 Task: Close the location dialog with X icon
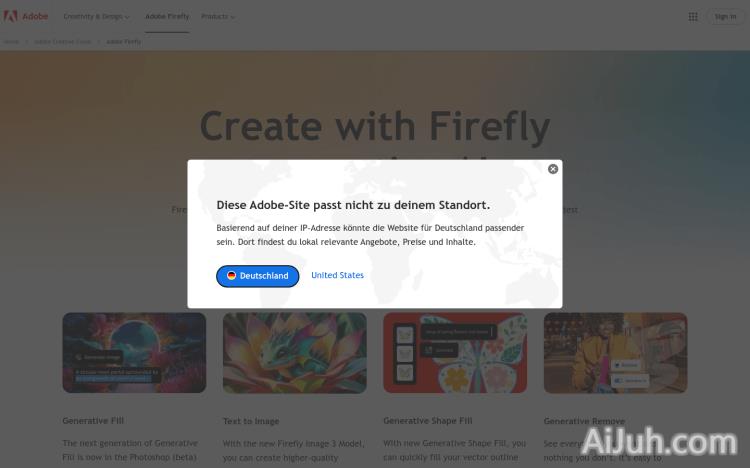[x=553, y=169]
